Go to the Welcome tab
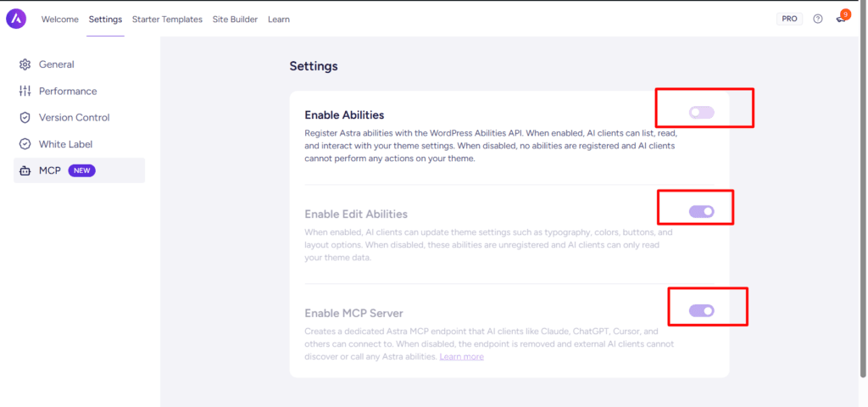This screenshot has width=868, height=407. click(x=60, y=20)
